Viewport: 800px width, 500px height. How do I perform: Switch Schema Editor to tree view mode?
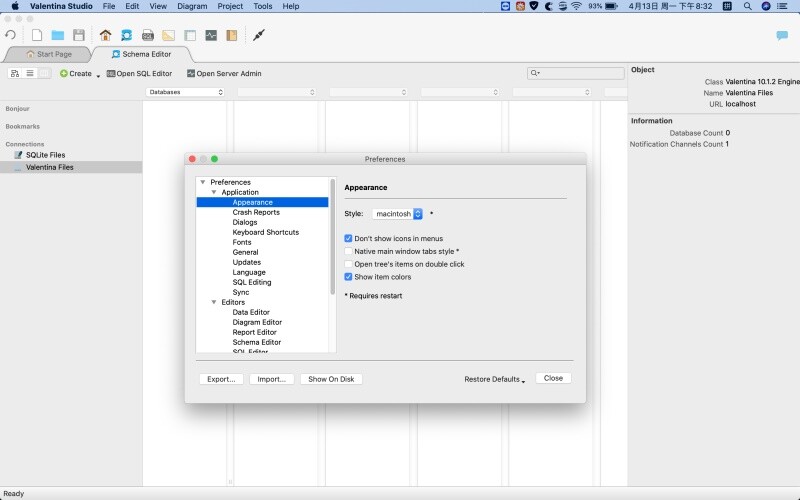(x=15, y=73)
